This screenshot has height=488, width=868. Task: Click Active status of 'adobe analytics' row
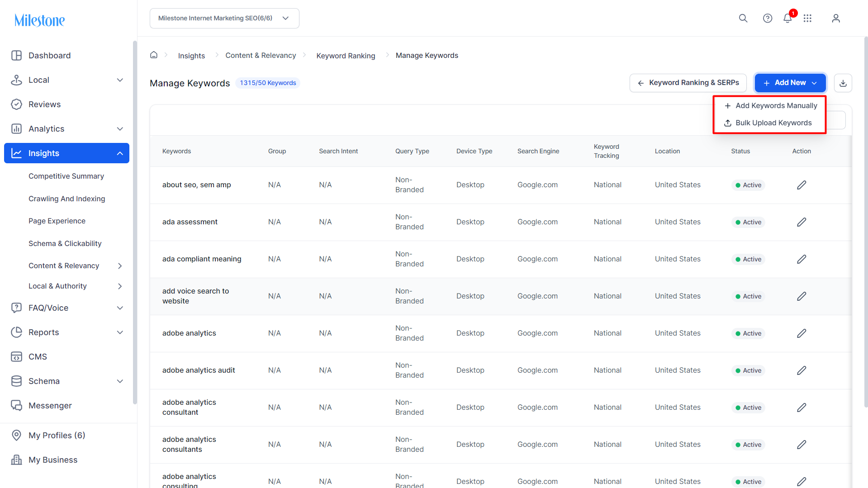[x=748, y=333]
